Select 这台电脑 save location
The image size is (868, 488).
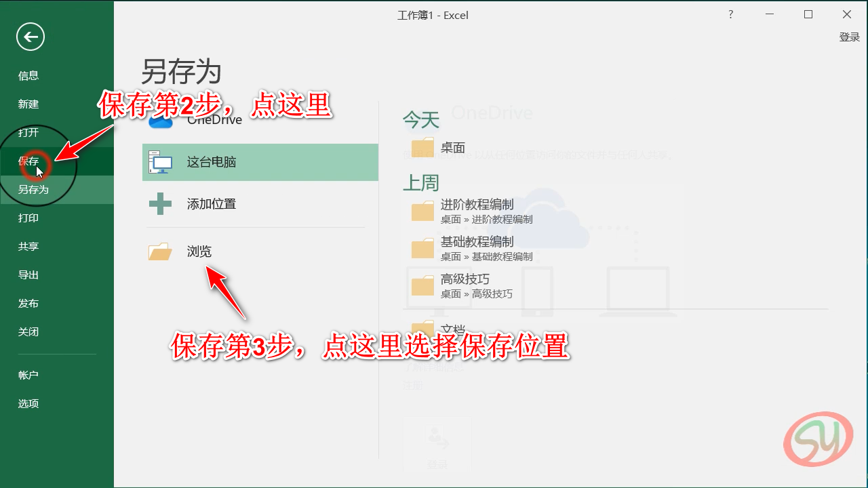click(260, 162)
